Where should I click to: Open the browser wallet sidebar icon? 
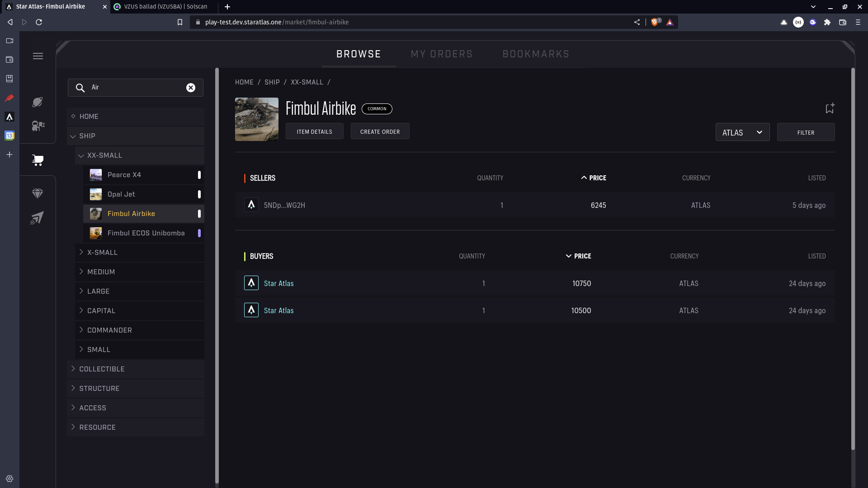coord(9,60)
